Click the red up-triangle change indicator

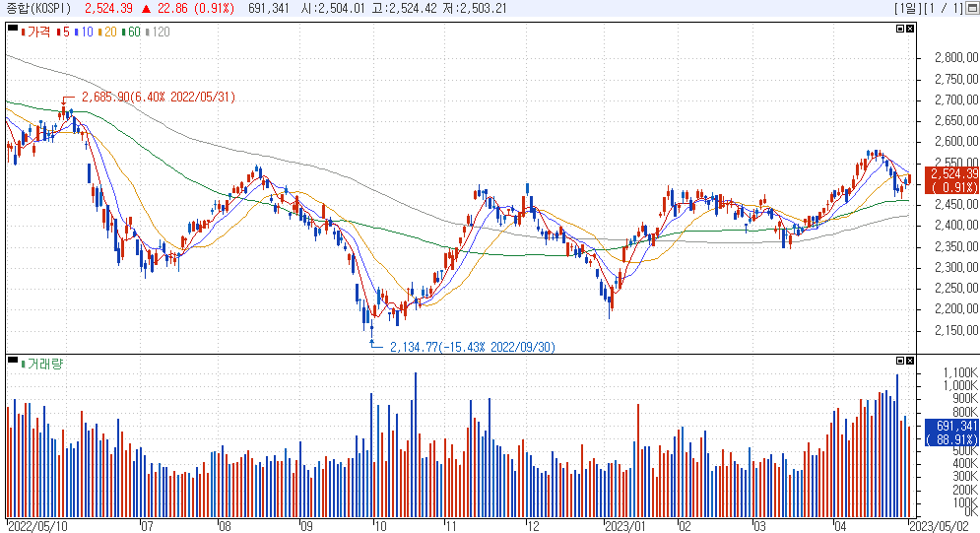[x=146, y=9]
